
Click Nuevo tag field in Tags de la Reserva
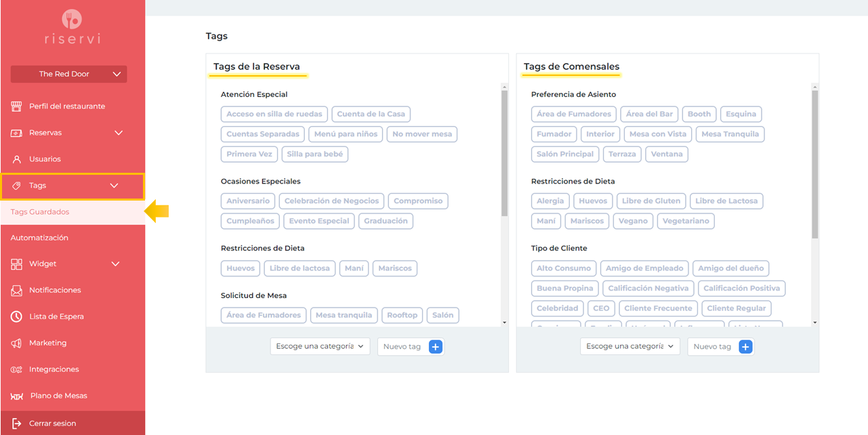coord(402,347)
